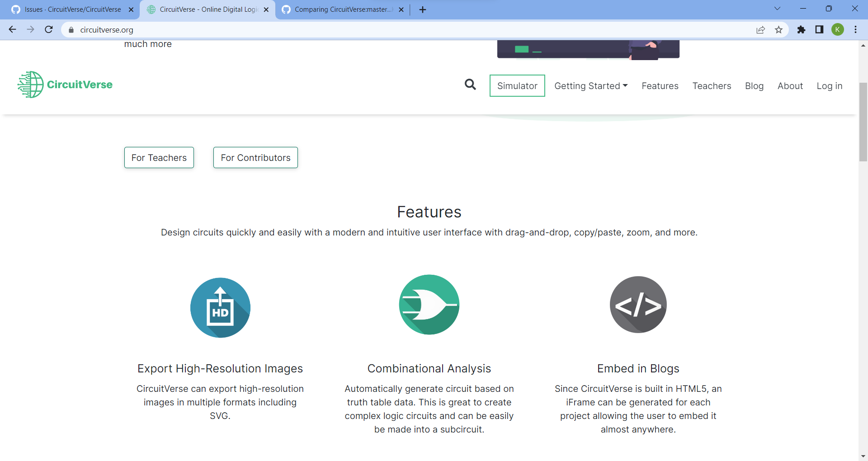Open the Log in link

(x=829, y=86)
